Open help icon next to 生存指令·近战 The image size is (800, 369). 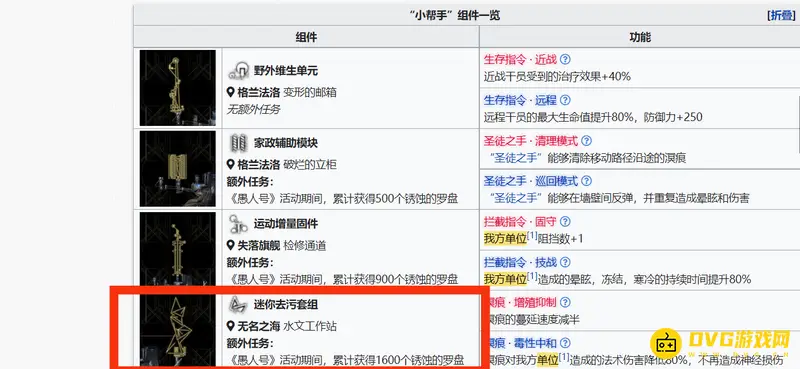click(565, 59)
